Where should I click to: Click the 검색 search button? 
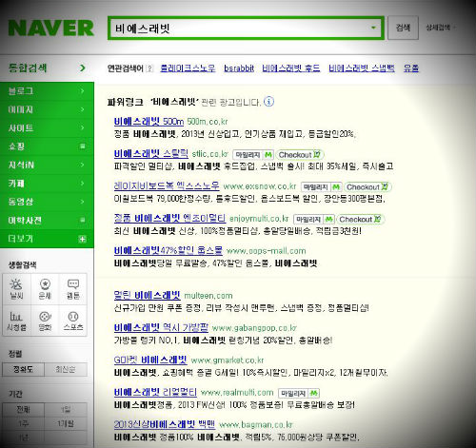403,28
